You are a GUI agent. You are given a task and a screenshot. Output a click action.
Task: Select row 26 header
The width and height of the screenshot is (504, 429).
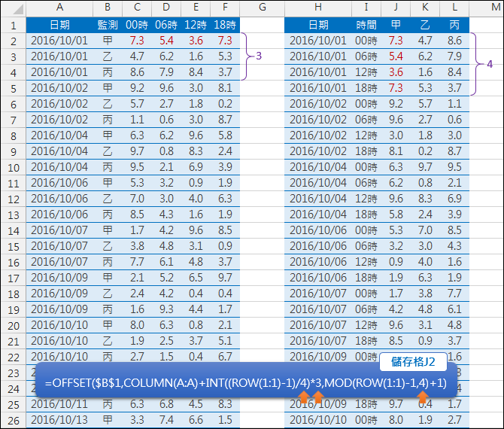(x=14, y=421)
